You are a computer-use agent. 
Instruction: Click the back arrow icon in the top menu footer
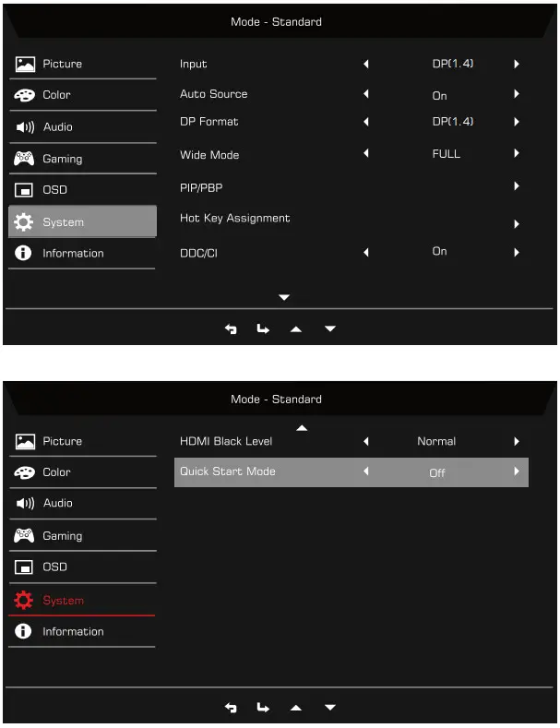[231, 329]
